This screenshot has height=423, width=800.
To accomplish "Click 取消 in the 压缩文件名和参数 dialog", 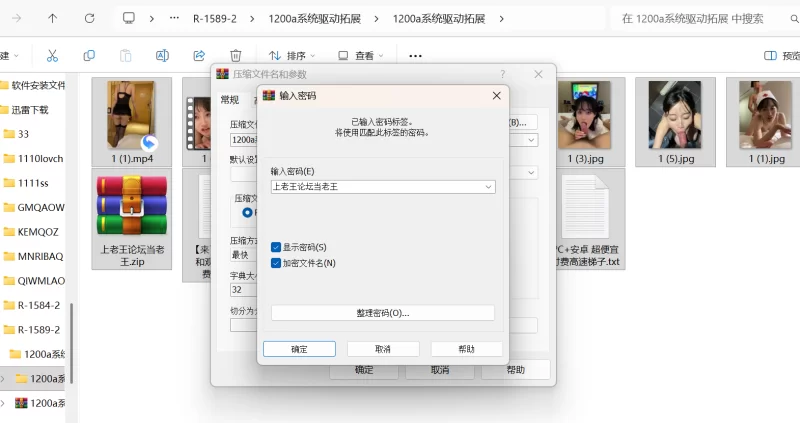I will [x=440, y=370].
